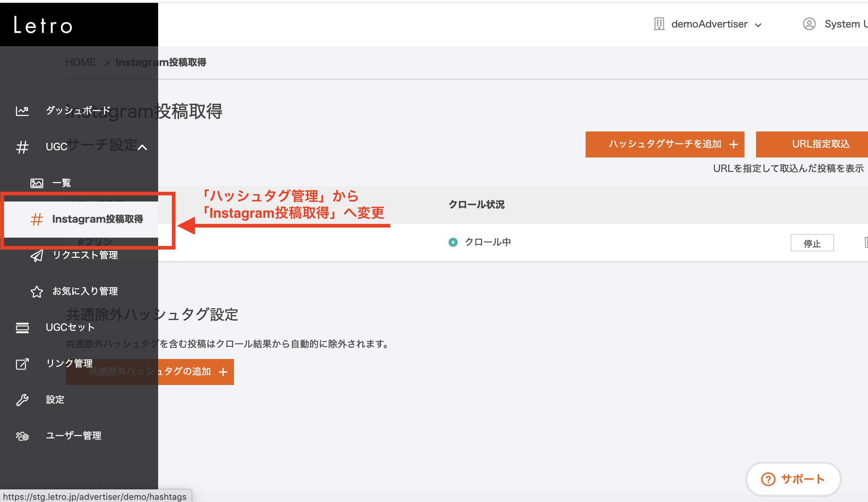
Task: Click the UGCセット stack icon
Action: pyautogui.click(x=22, y=328)
